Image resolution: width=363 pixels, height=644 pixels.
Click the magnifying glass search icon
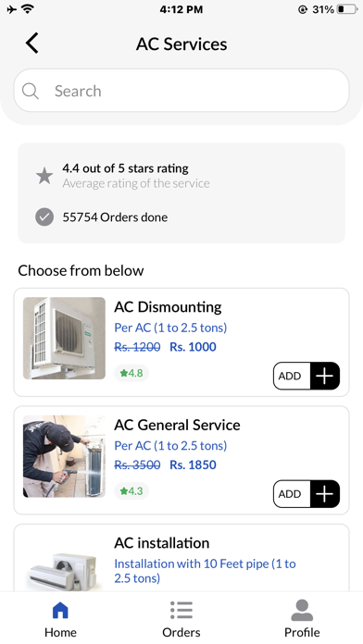[x=31, y=91]
